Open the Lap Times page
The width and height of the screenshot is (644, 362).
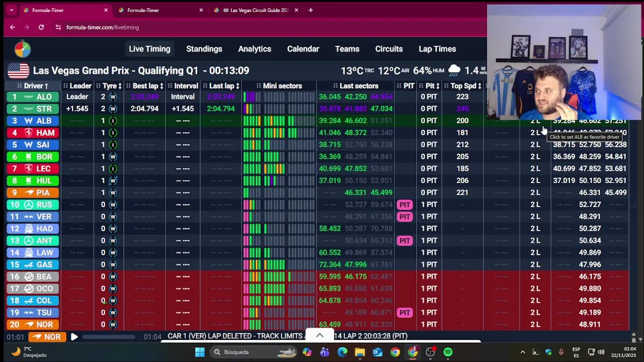pyautogui.click(x=437, y=49)
